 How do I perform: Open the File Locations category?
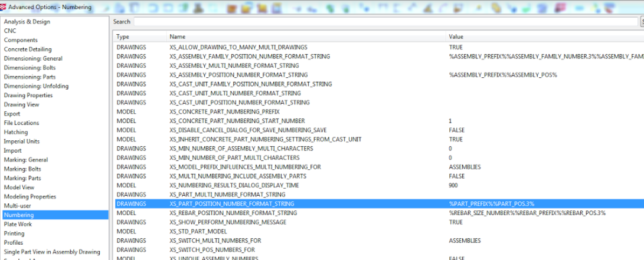21,123
